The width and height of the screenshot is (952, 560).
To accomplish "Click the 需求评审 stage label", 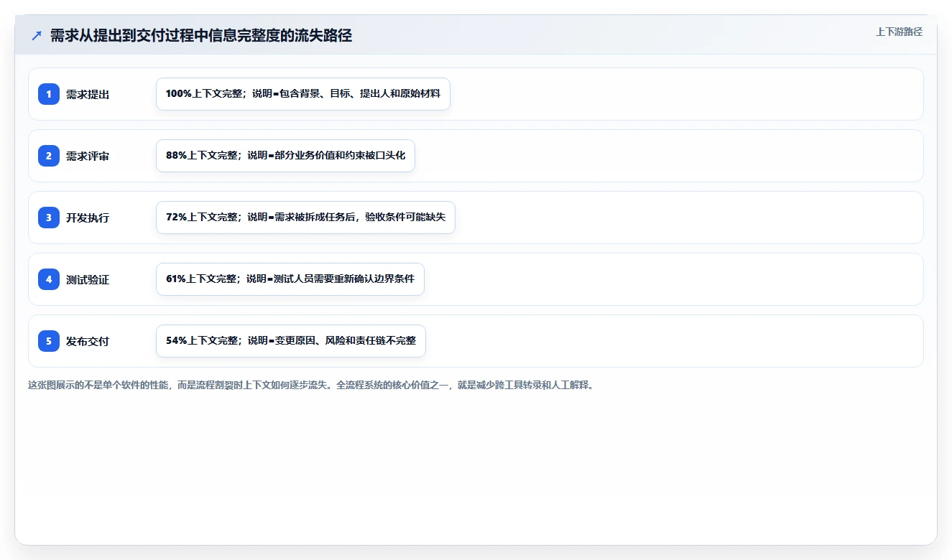I will pos(88,156).
